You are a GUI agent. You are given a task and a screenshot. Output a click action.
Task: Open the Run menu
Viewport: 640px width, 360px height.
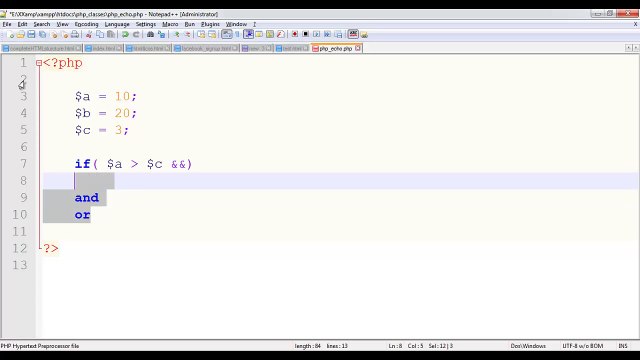[190, 24]
